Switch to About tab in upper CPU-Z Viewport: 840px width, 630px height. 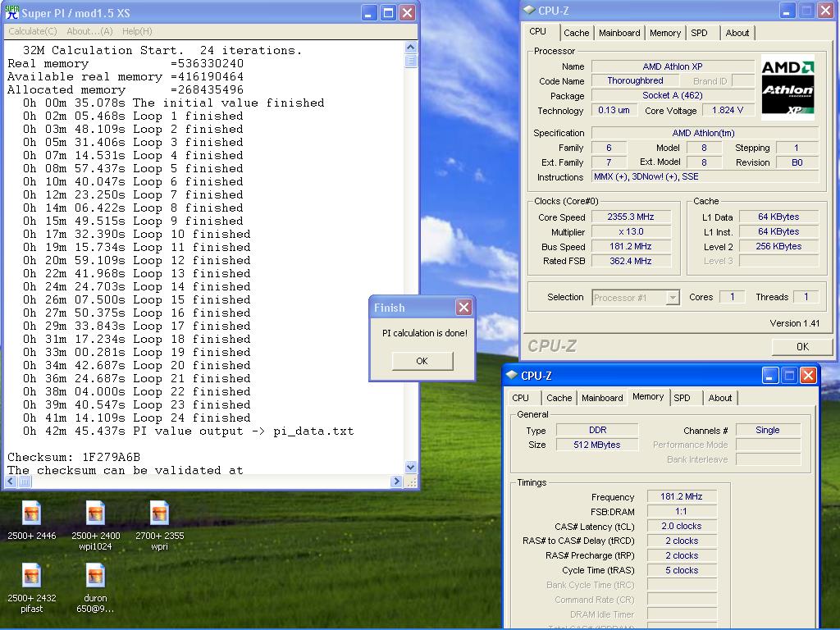pyautogui.click(x=737, y=33)
